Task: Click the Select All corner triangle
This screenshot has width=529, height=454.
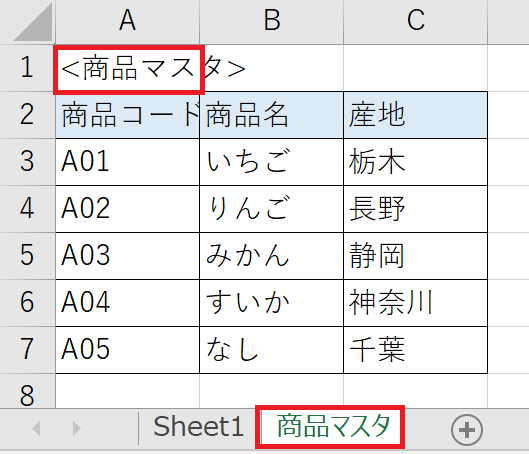Action: point(33,22)
